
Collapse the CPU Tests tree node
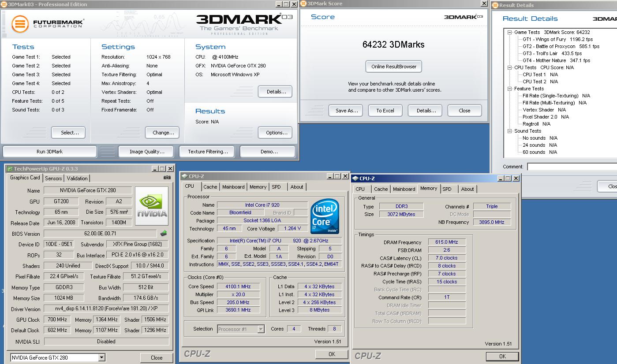tap(509, 67)
